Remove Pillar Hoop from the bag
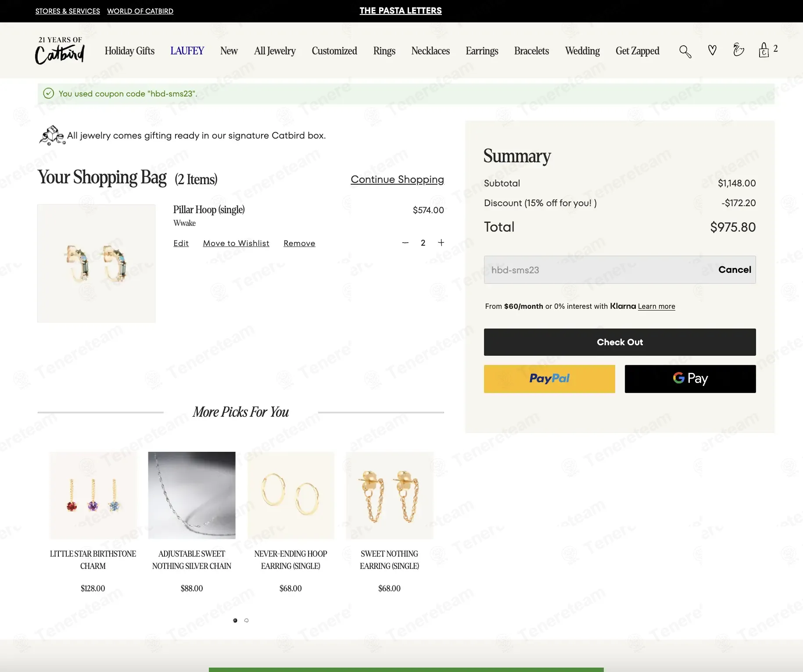The image size is (803, 672). (x=299, y=243)
